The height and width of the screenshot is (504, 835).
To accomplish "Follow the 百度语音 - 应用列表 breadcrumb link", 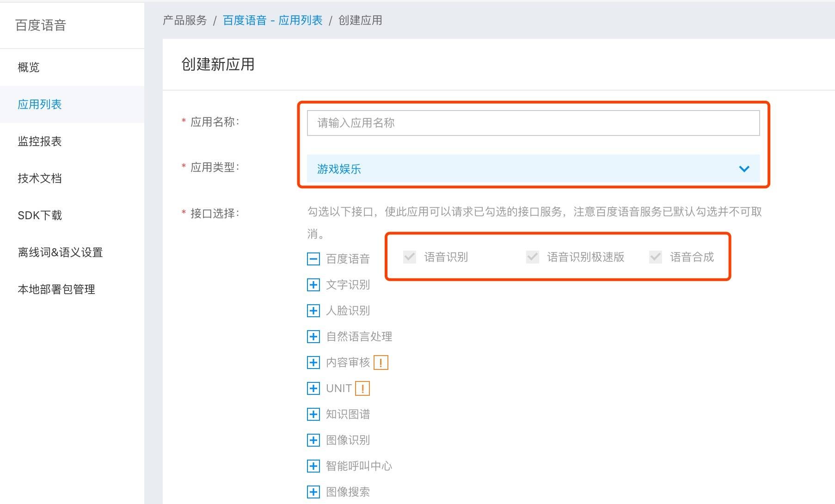I will tap(273, 20).
